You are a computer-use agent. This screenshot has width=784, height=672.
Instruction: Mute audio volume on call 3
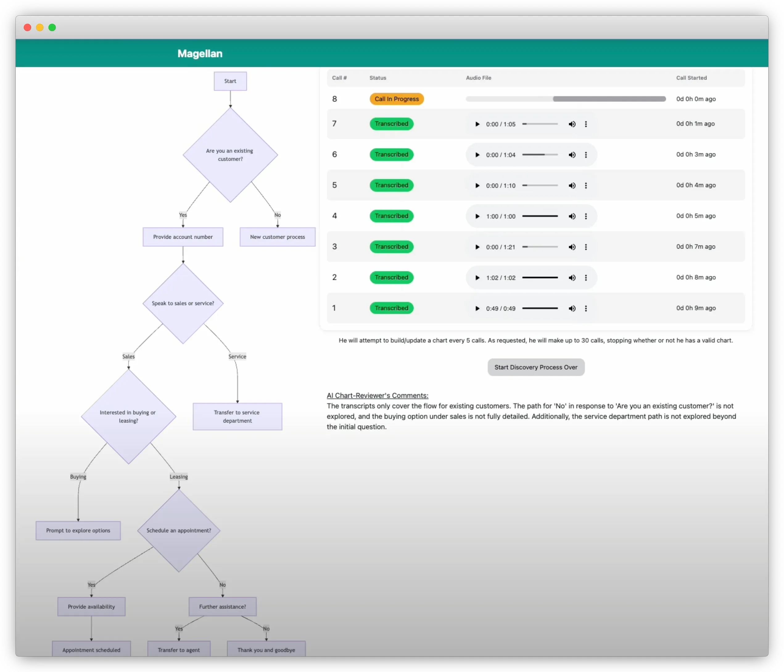[x=572, y=247]
